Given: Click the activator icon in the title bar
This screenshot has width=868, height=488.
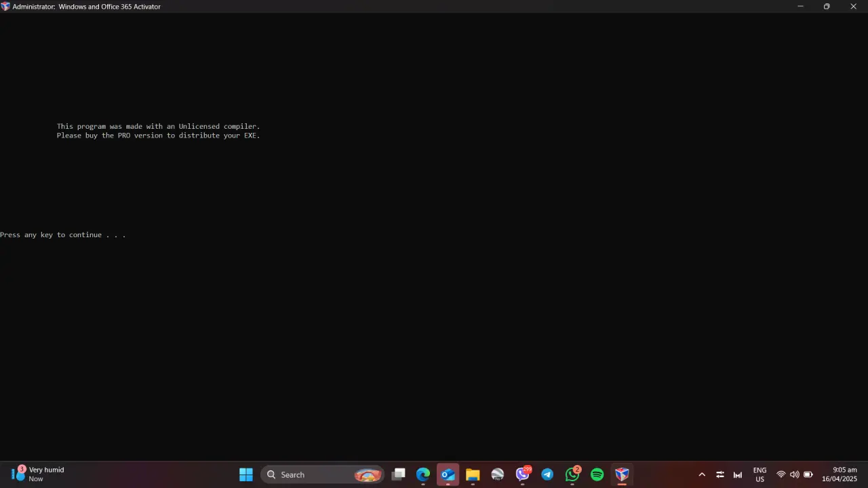Looking at the screenshot, I should pyautogui.click(x=5, y=6).
